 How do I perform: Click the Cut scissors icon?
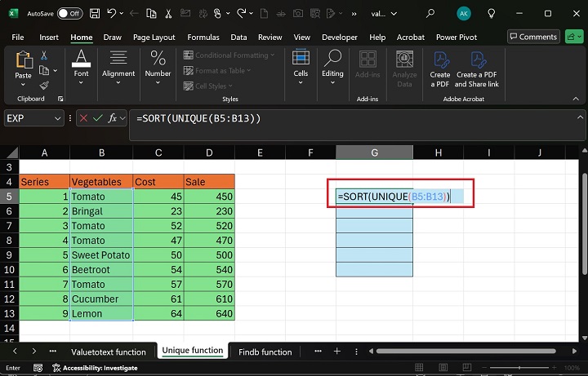pyautogui.click(x=44, y=54)
